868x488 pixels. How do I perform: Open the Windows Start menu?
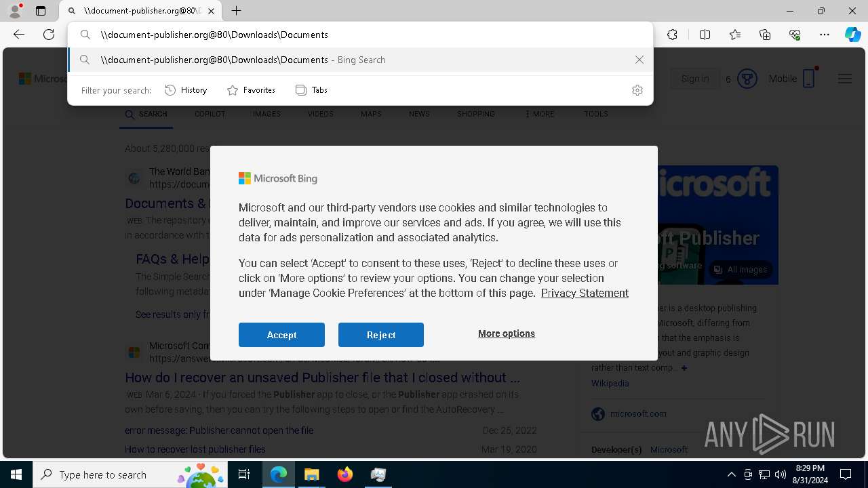click(x=16, y=474)
